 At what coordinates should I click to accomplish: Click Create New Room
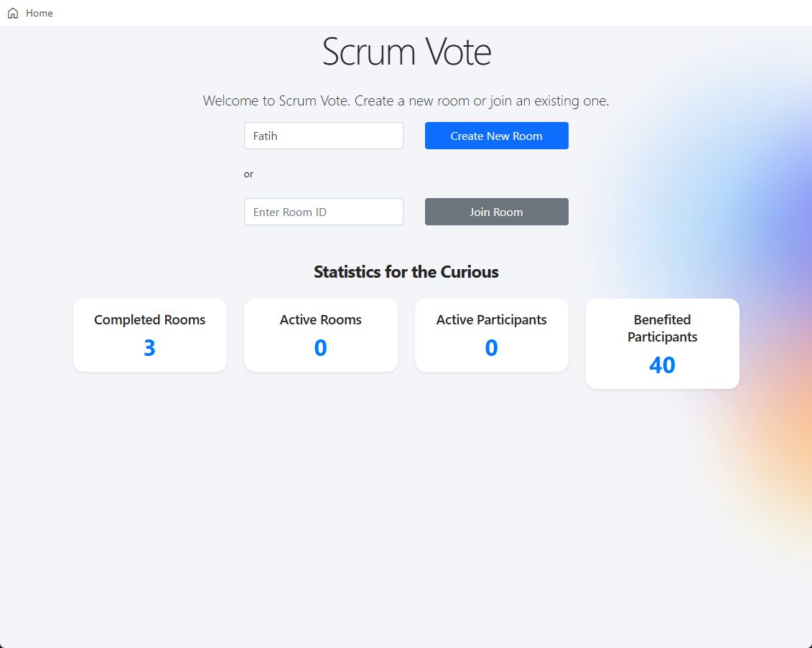coord(496,136)
